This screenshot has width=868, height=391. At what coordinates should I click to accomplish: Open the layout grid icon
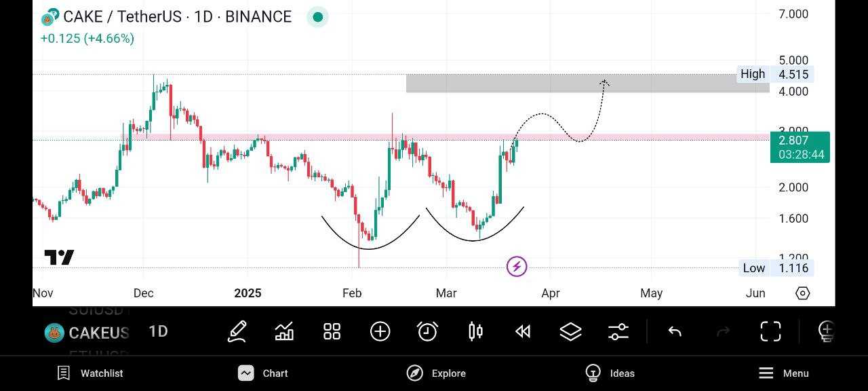pyautogui.click(x=332, y=331)
